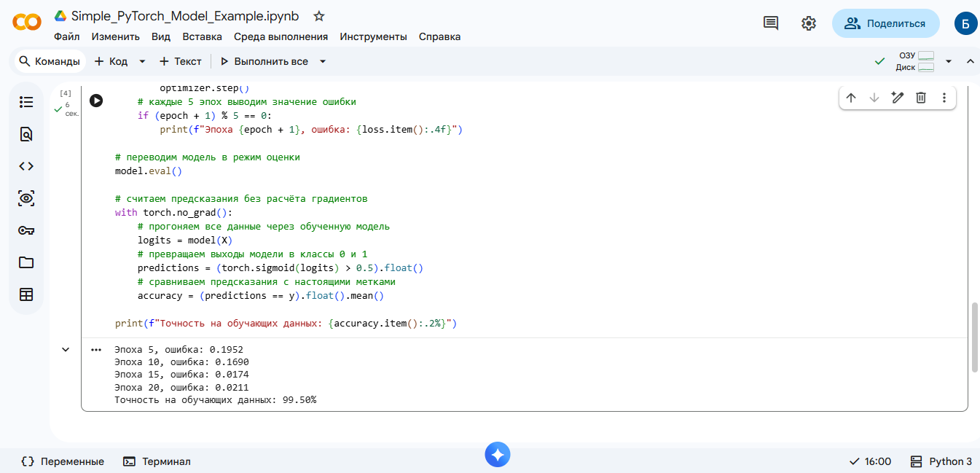This screenshot has width=980, height=473.
Task: Open the Инструменты menu
Action: (373, 36)
